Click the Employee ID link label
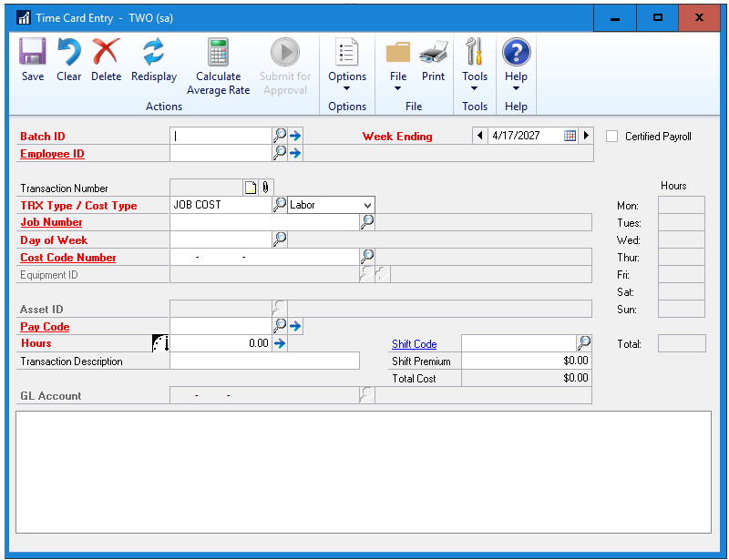729x560 pixels. coord(52,154)
